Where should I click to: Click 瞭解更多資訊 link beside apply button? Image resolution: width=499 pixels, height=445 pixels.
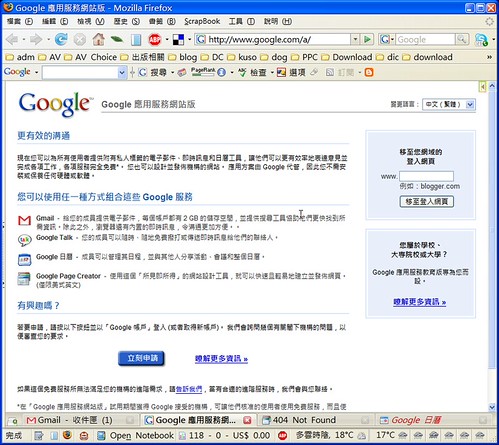pos(221,359)
